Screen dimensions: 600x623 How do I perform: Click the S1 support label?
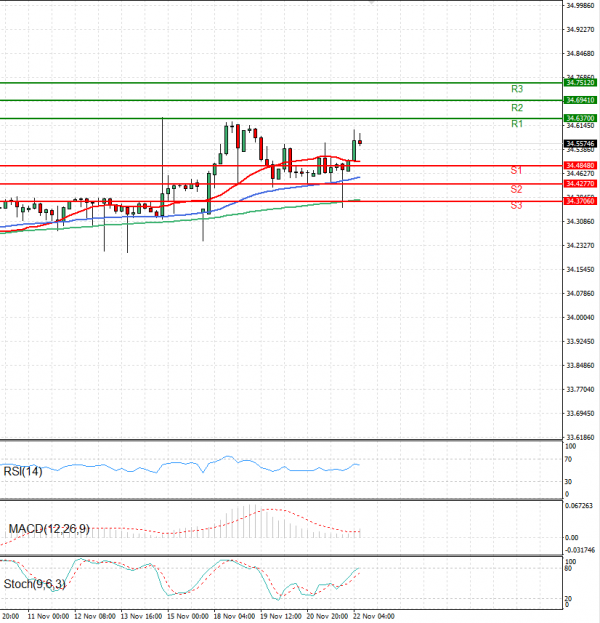coord(516,170)
